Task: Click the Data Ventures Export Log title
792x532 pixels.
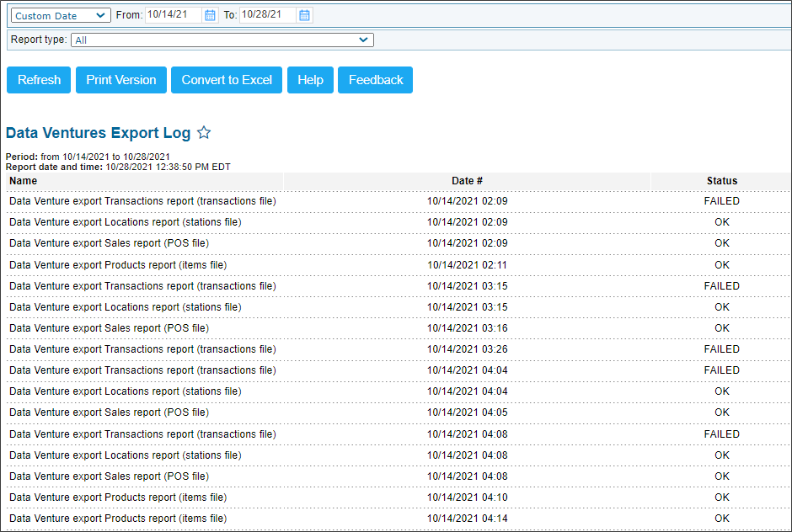Action: click(98, 132)
